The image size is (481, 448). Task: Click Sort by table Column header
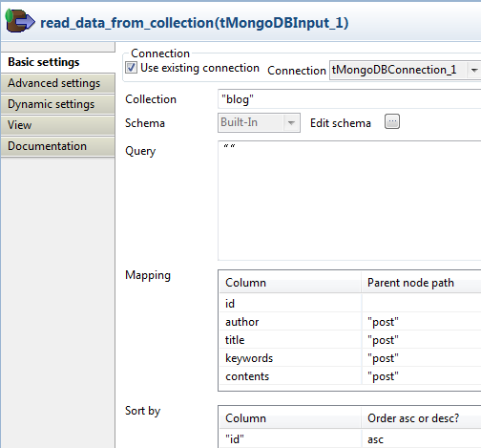click(x=290, y=418)
